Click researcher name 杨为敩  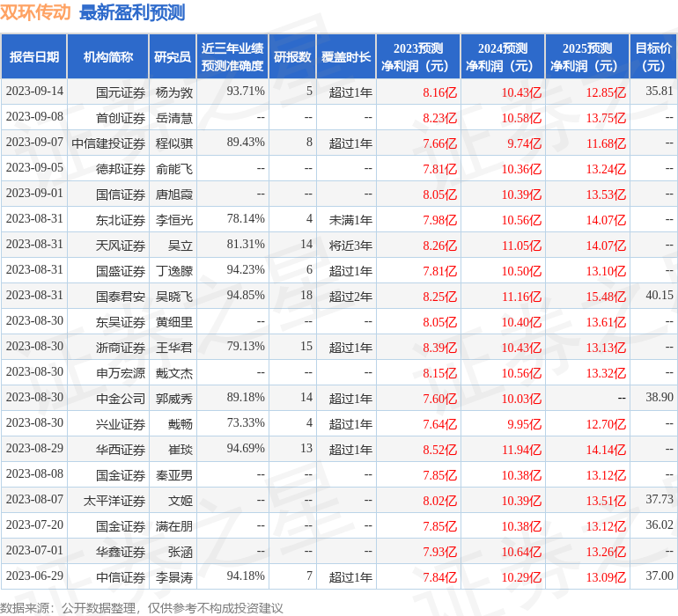[x=173, y=92]
